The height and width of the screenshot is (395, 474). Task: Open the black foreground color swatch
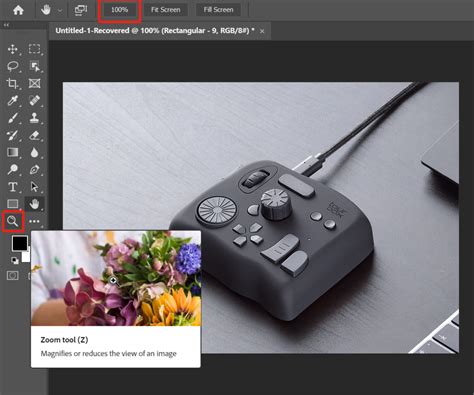(x=20, y=243)
